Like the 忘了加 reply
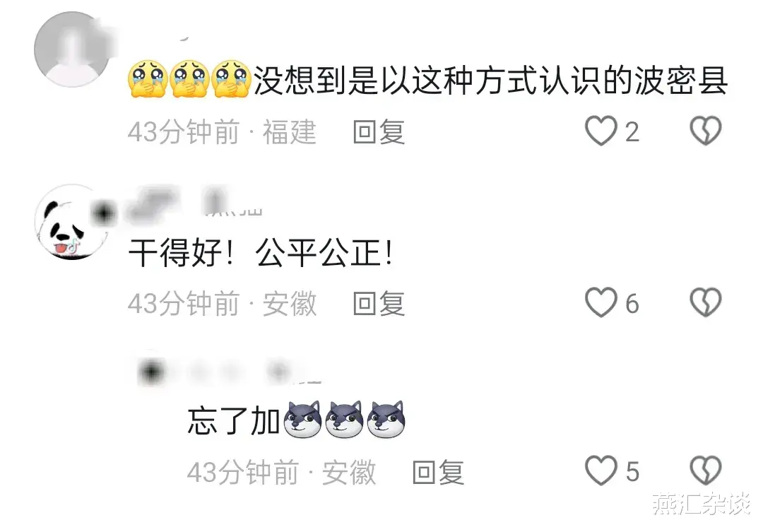Viewport: 763px width, 532px height. [601, 471]
